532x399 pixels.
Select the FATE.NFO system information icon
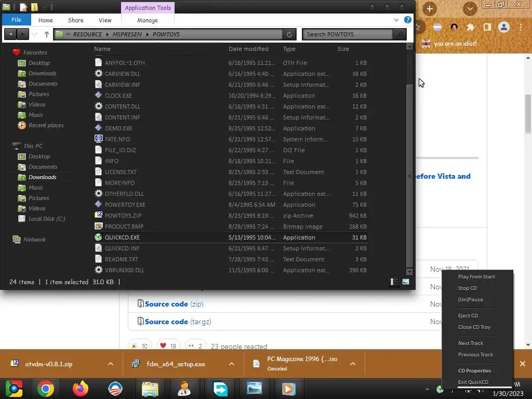tap(98, 139)
